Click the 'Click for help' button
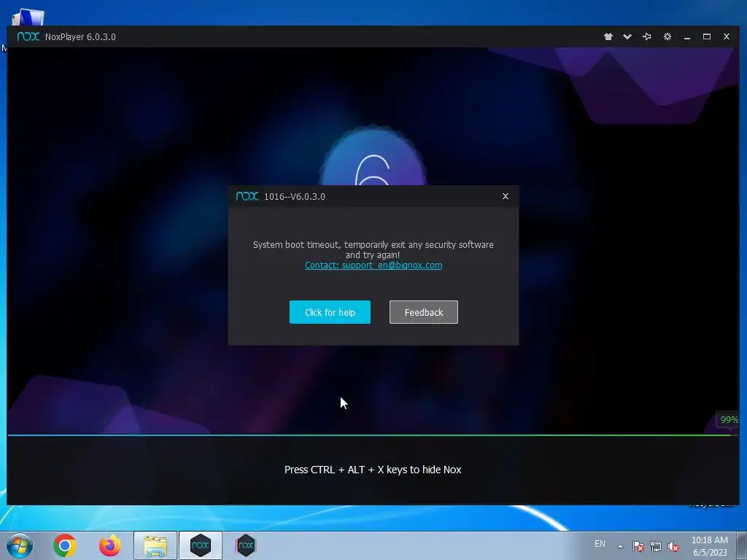 coord(330,312)
